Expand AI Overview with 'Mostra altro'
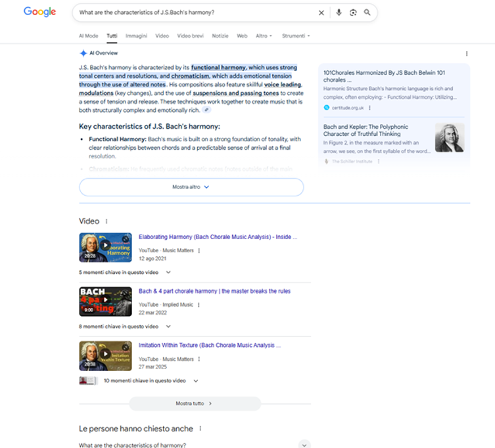The image size is (495, 448). click(x=191, y=187)
